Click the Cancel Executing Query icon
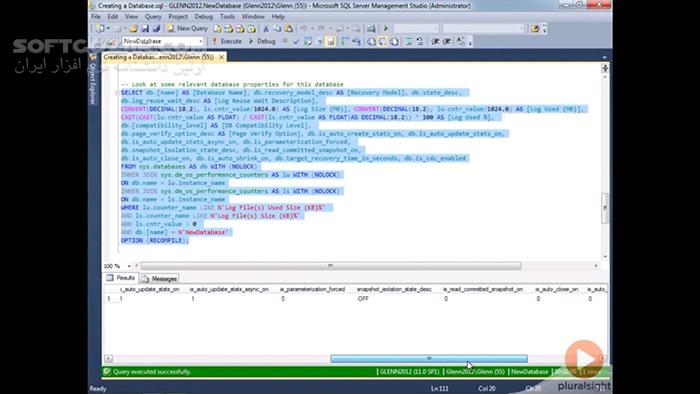Image resolution: width=700 pixels, height=394 pixels. pyautogui.click(x=285, y=41)
